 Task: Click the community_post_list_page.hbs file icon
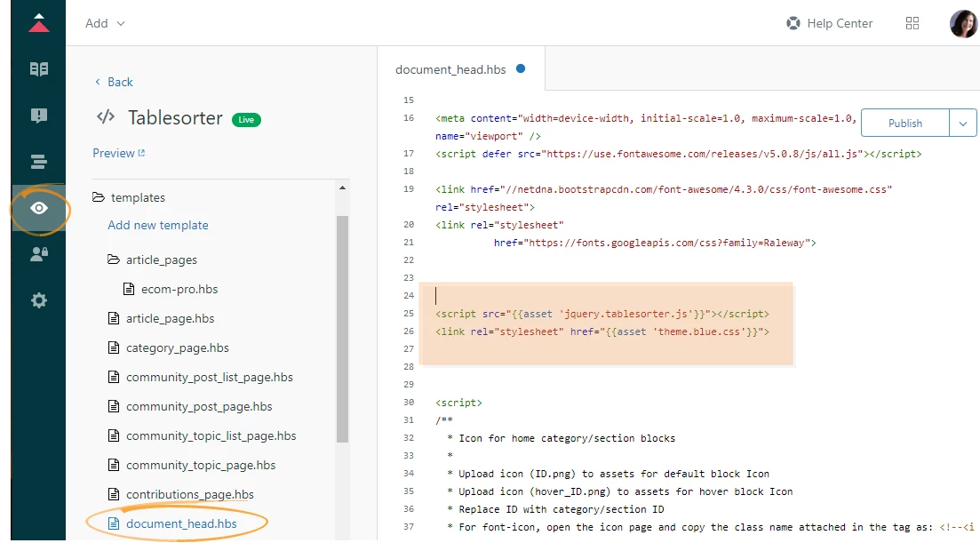pyautogui.click(x=114, y=377)
